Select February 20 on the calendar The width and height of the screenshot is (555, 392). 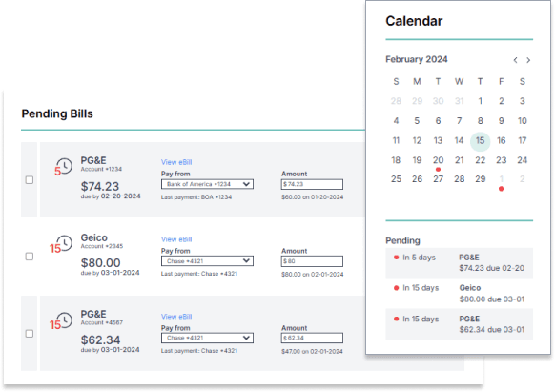438,160
